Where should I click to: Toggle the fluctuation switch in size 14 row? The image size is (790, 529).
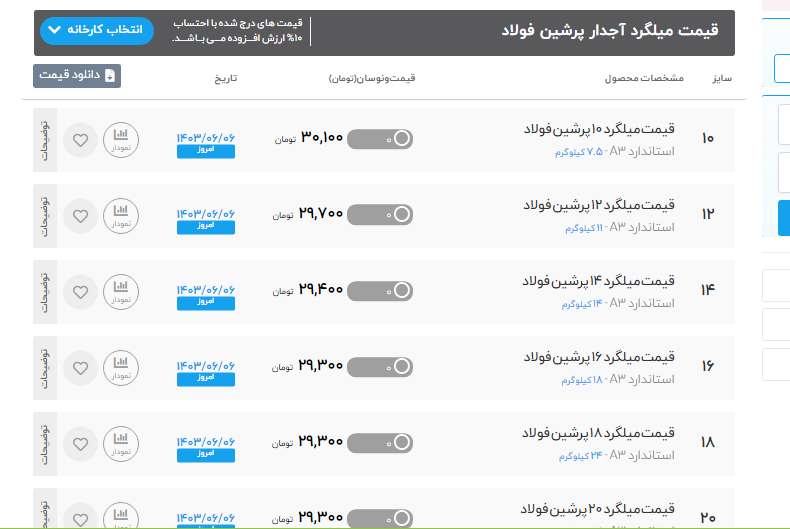[x=380, y=290]
